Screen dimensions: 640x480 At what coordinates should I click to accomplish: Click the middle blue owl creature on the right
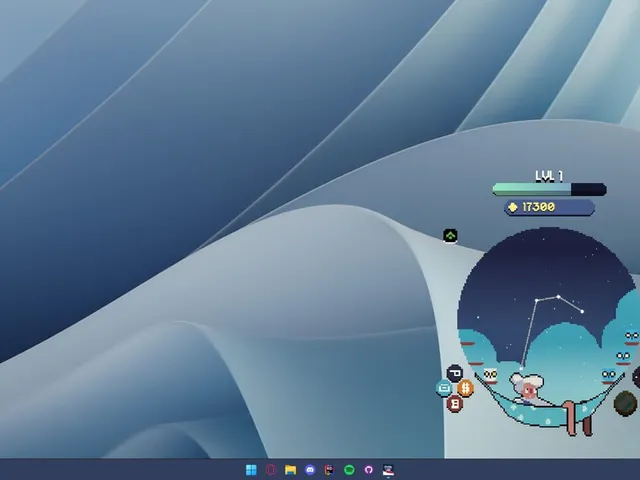[623, 357]
